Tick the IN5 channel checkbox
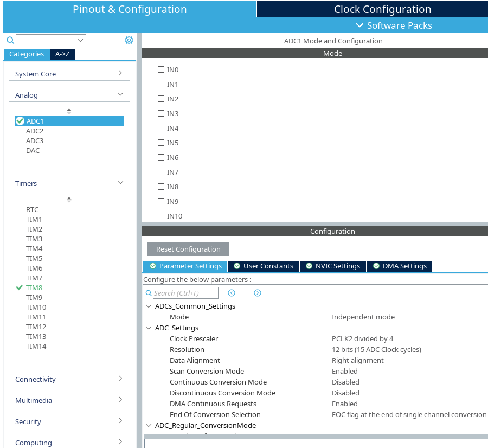Screen dimensions: 488x448 161,143
